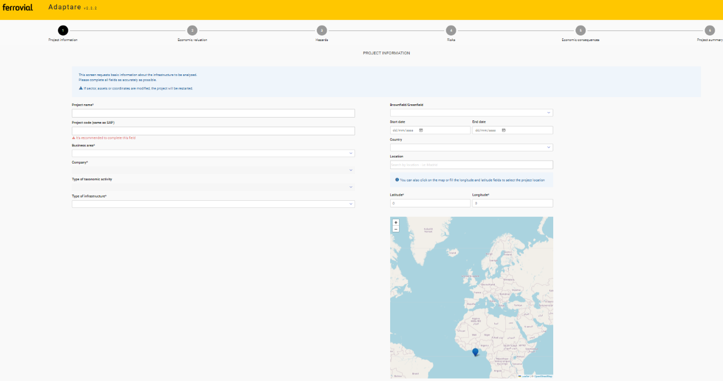Go to step 5 Economic consequences
Screen dimensions: 723x381
581,30
